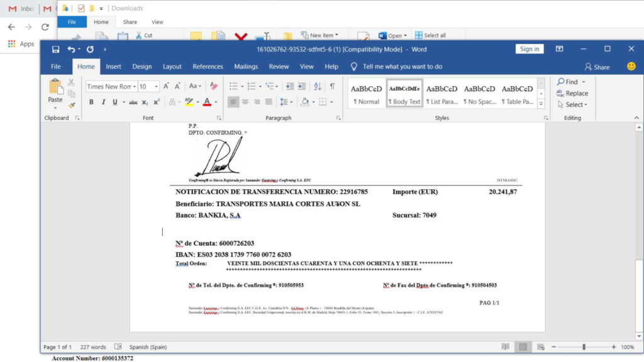Click the Tell me search field

pyautogui.click(x=402, y=67)
